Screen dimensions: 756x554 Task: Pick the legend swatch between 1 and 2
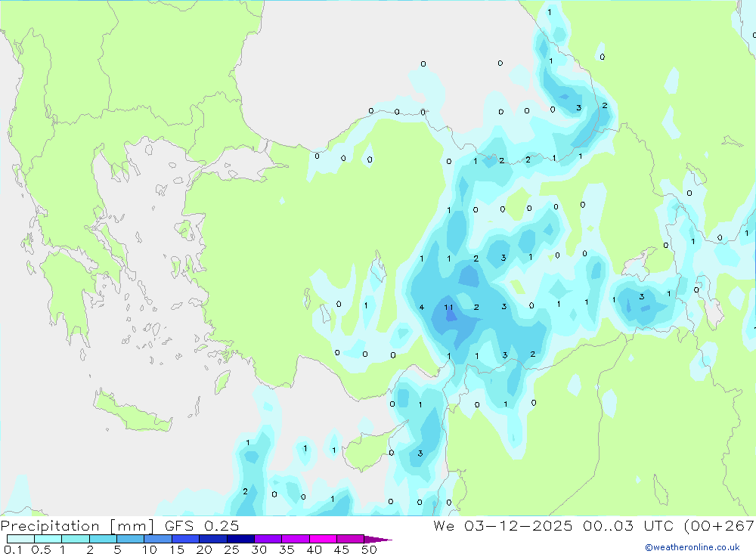tap(76, 539)
